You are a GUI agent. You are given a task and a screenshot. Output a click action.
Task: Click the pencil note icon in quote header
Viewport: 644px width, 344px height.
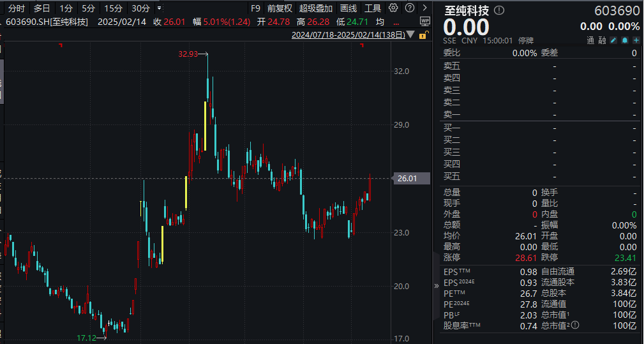[x=613, y=40]
